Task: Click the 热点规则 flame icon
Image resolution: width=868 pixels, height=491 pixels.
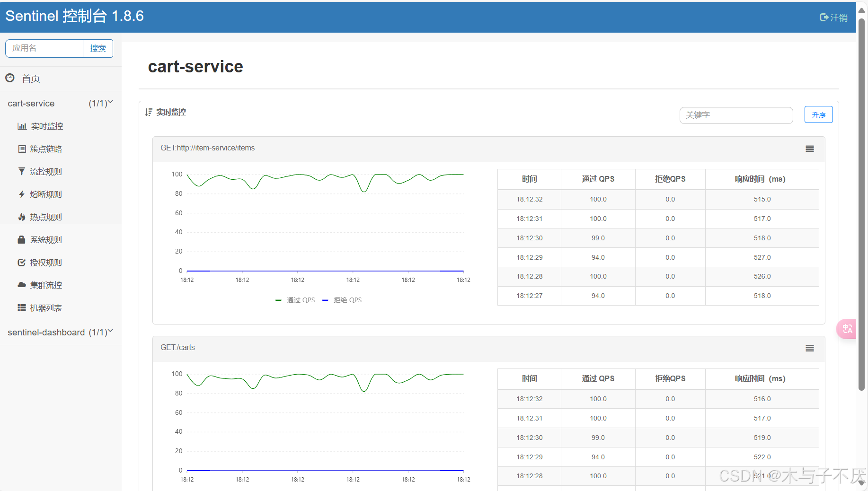Action: 22,217
